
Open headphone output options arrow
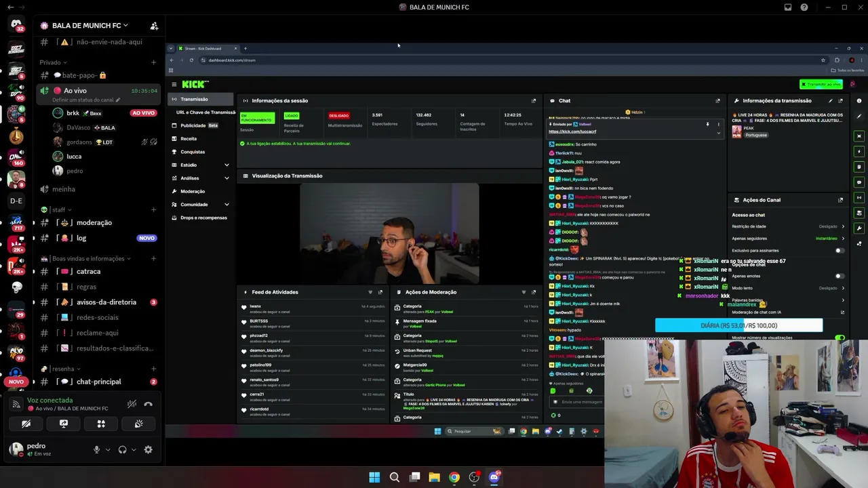coord(134,450)
